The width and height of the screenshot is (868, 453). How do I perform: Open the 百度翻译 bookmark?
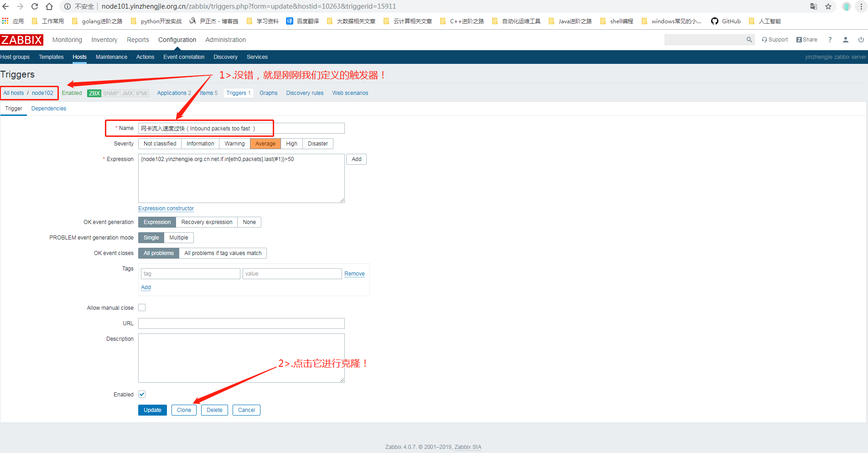coord(302,21)
